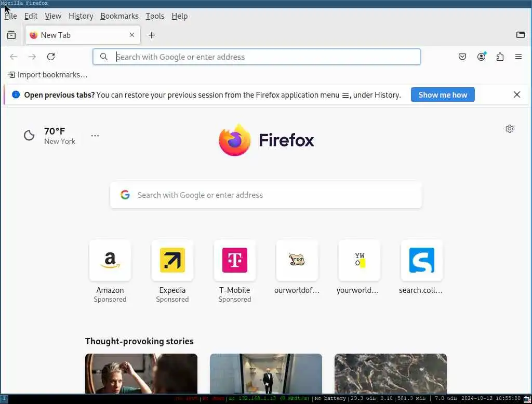This screenshot has width=532, height=404.
Task: Open story thumbnail of woman at mirror
Action: pos(141,373)
